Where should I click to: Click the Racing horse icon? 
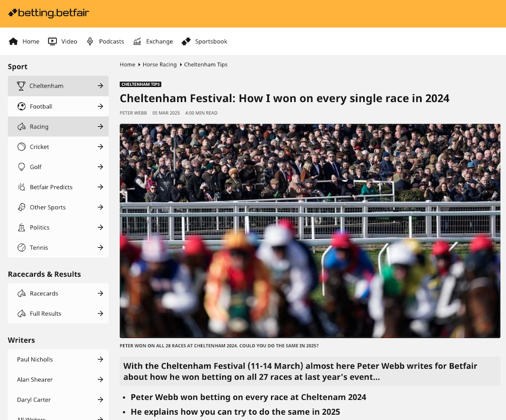(x=22, y=126)
